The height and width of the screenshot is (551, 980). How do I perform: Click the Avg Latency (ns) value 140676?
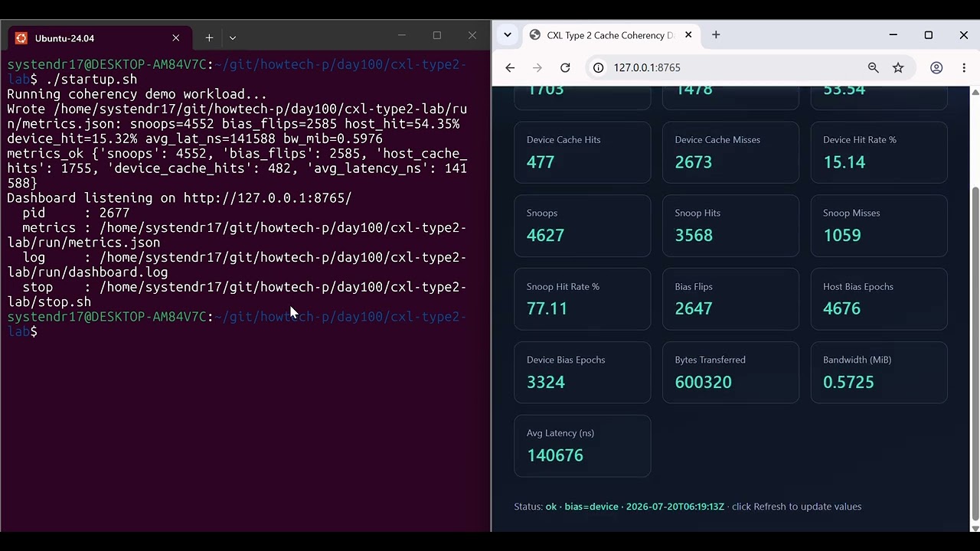[555, 455]
